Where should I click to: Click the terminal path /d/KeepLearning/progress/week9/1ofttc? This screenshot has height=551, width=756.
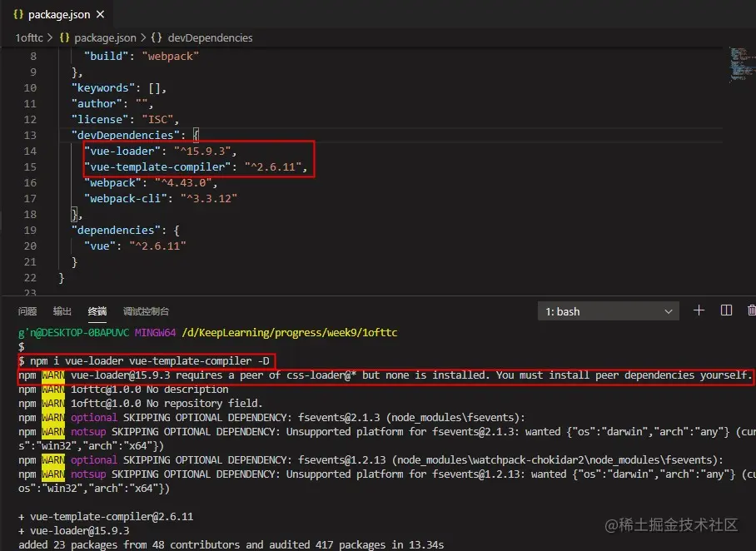pos(289,333)
